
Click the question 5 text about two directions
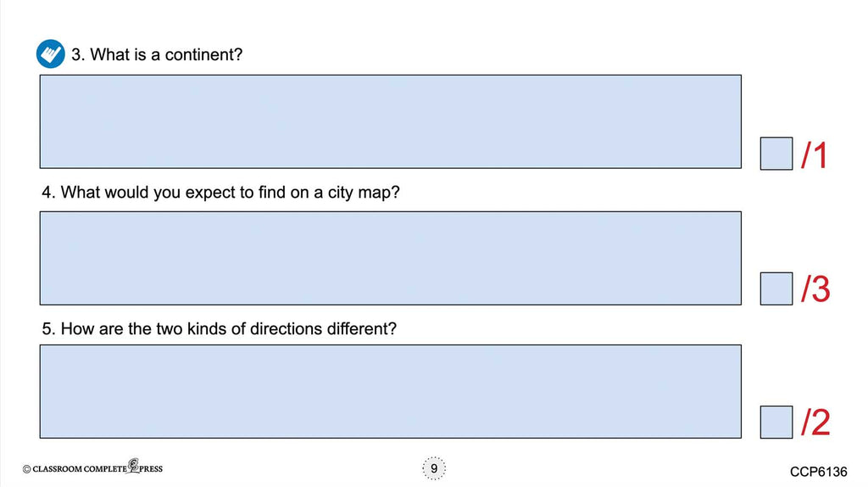219,328
